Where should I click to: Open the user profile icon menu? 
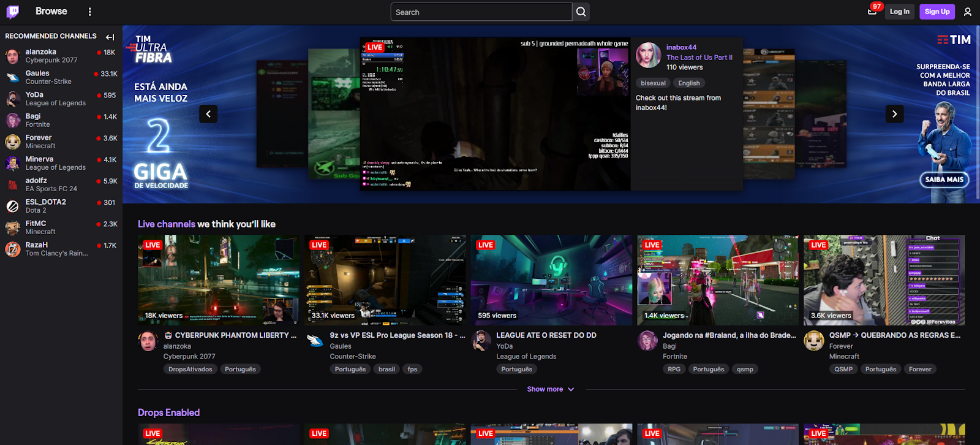click(968, 12)
